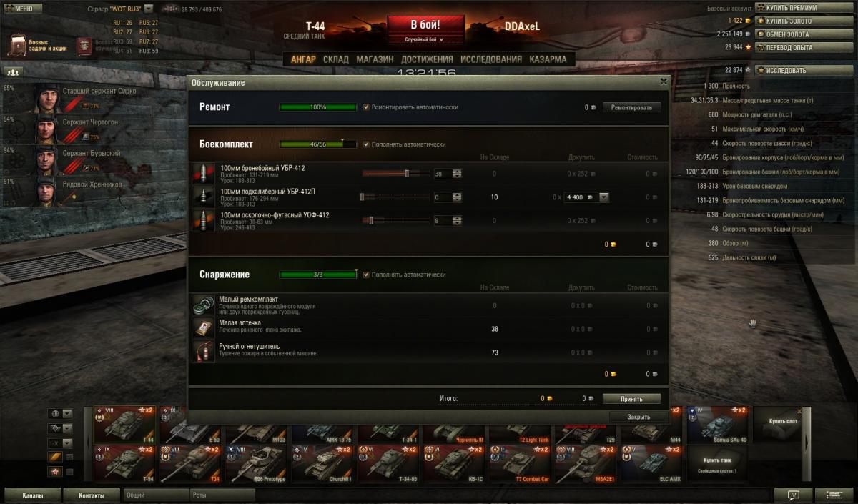This screenshot has height=504, width=858.
Task: Click the Ремонтировать button
Action: pos(631,107)
